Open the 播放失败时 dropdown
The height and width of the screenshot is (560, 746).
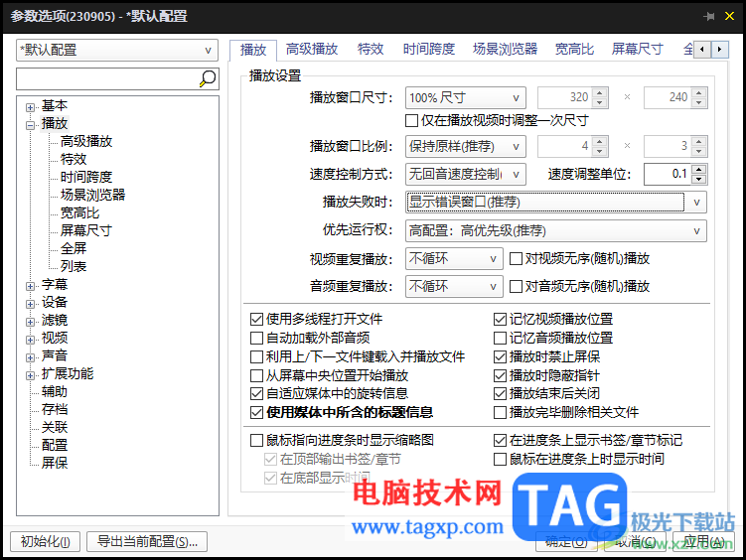click(x=555, y=202)
